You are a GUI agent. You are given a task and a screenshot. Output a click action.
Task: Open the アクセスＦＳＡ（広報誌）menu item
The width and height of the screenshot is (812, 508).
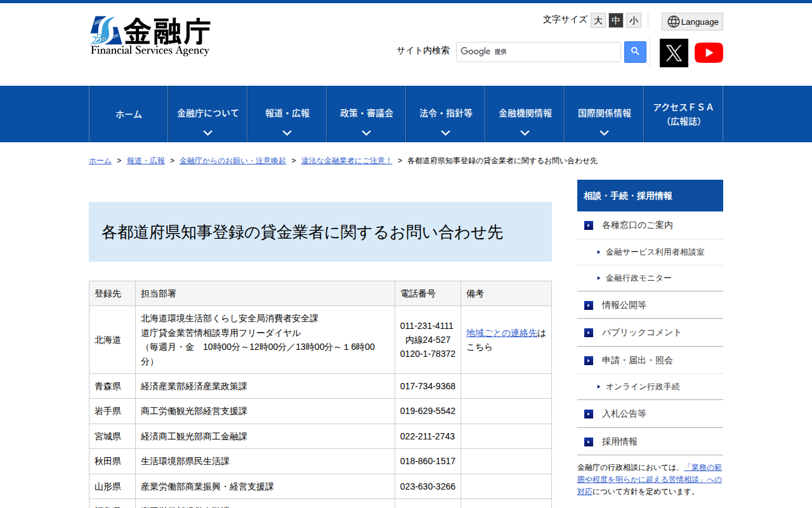click(683, 114)
